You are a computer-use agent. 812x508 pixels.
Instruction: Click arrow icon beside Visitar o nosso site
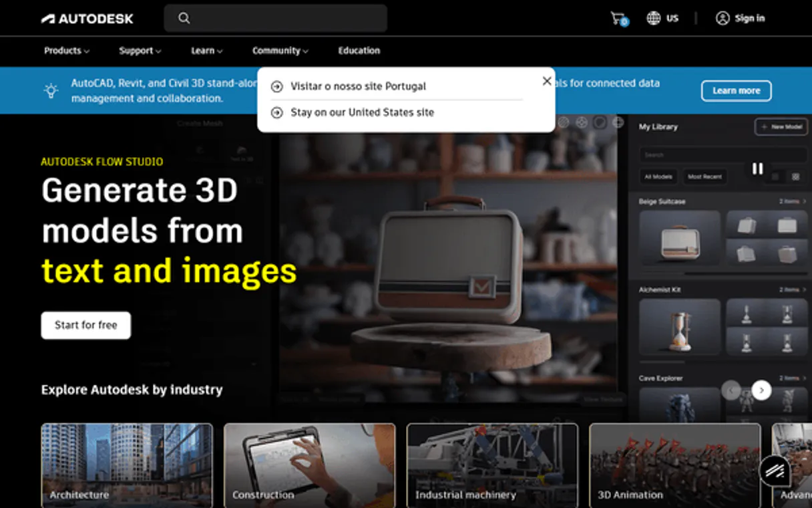276,87
